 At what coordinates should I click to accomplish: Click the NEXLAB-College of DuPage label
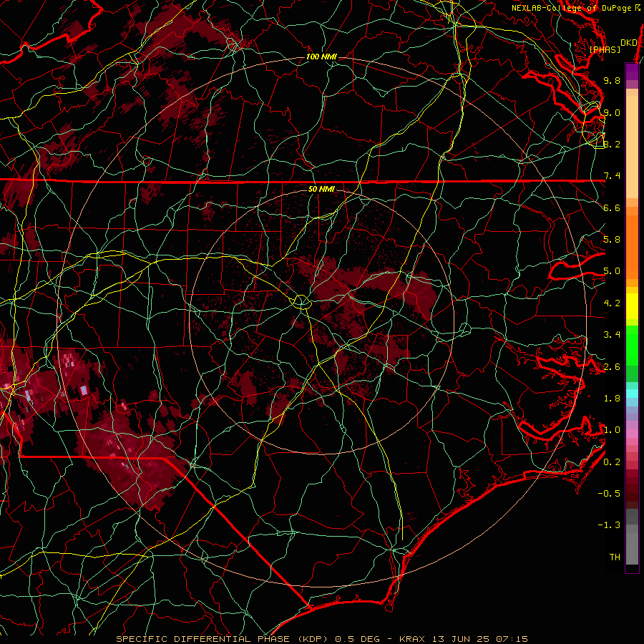[x=572, y=8]
